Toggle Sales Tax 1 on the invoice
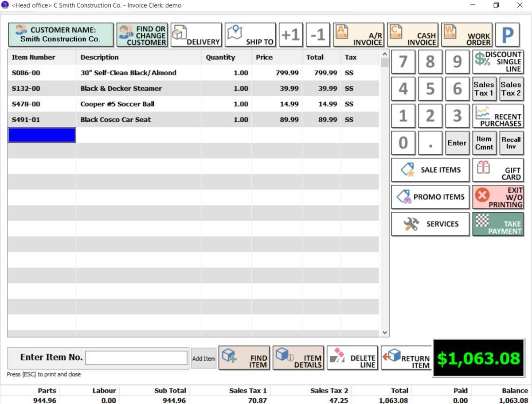Screen dimensions: 532x404 [x=484, y=88]
